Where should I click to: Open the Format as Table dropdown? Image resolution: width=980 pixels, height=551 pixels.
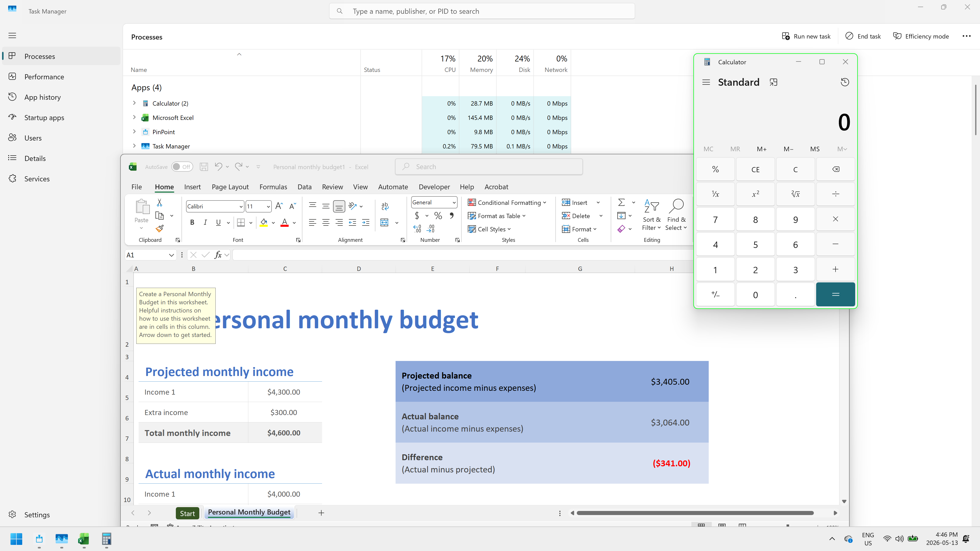click(x=497, y=216)
